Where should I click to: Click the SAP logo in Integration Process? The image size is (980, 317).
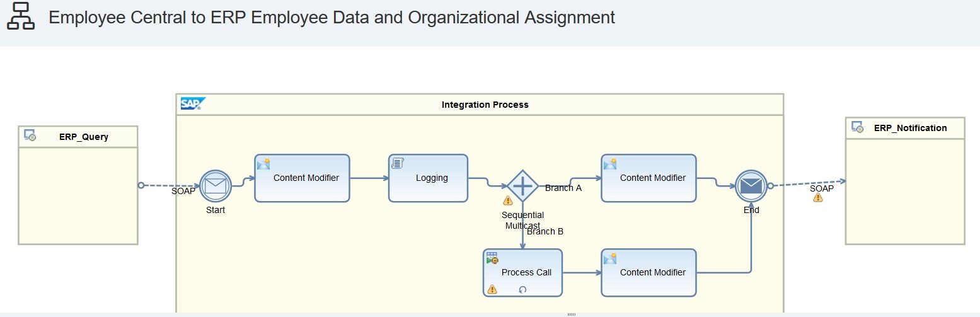tap(190, 104)
